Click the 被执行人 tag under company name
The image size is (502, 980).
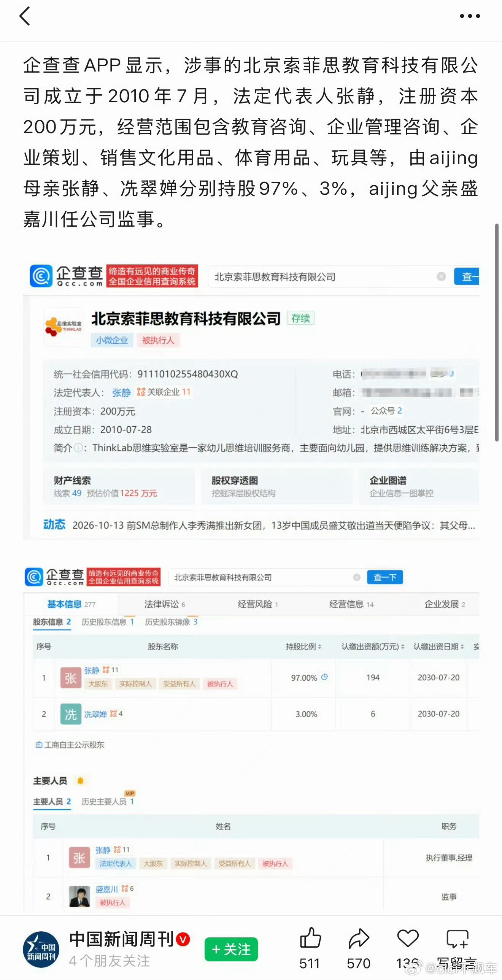(158, 340)
